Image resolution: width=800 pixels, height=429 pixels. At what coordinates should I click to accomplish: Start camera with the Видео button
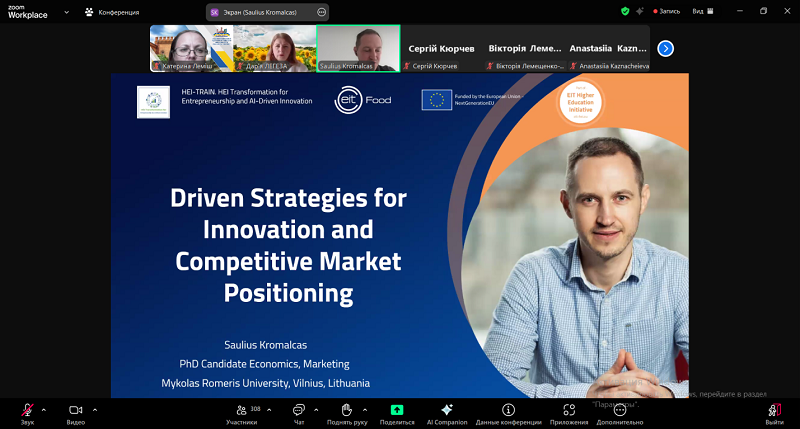click(x=76, y=414)
